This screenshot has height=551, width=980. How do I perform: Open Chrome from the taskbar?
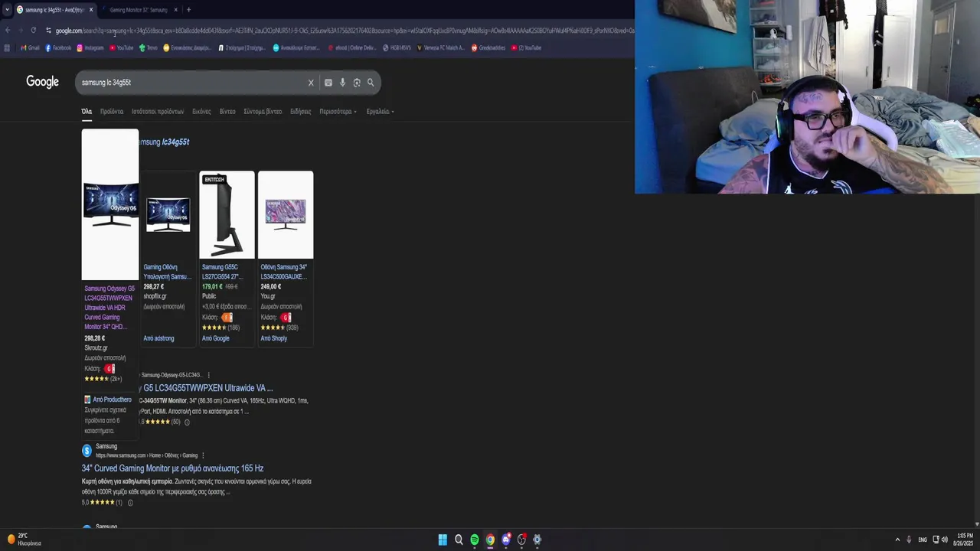pyautogui.click(x=490, y=540)
